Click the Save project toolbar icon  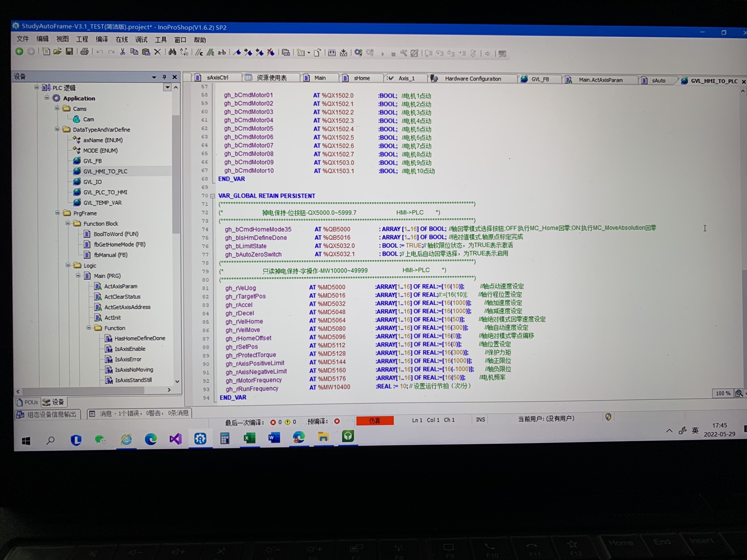[x=69, y=52]
